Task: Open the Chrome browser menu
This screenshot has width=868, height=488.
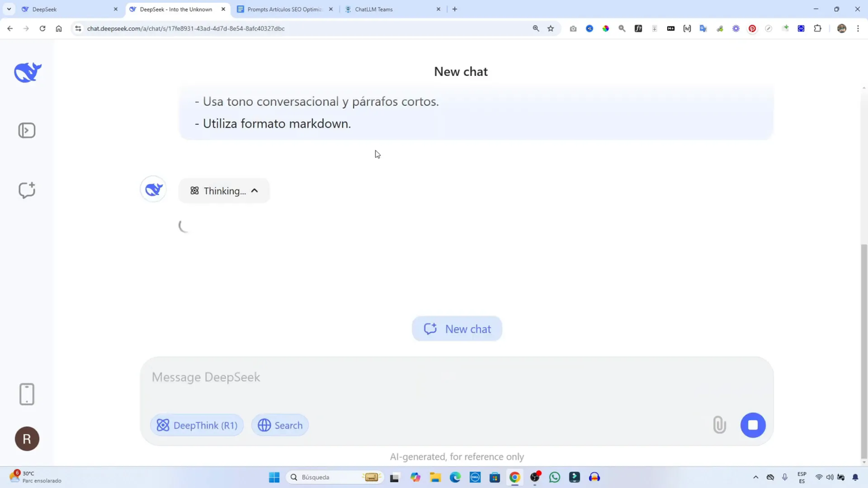Action: 858,28
